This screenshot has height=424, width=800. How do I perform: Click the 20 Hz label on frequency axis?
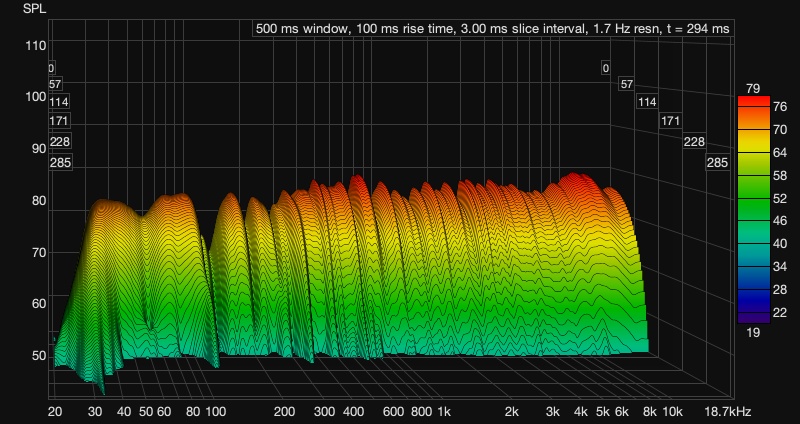(x=55, y=412)
